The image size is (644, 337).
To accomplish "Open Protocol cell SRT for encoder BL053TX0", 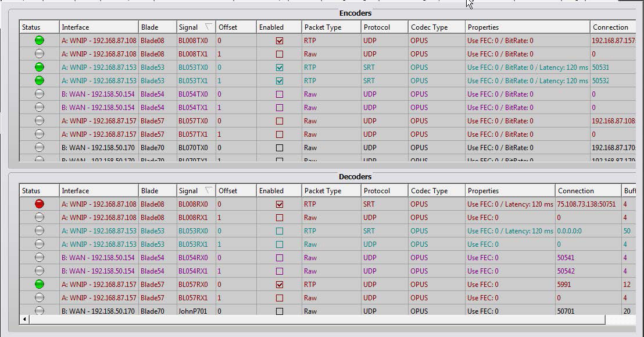I will [x=369, y=68].
